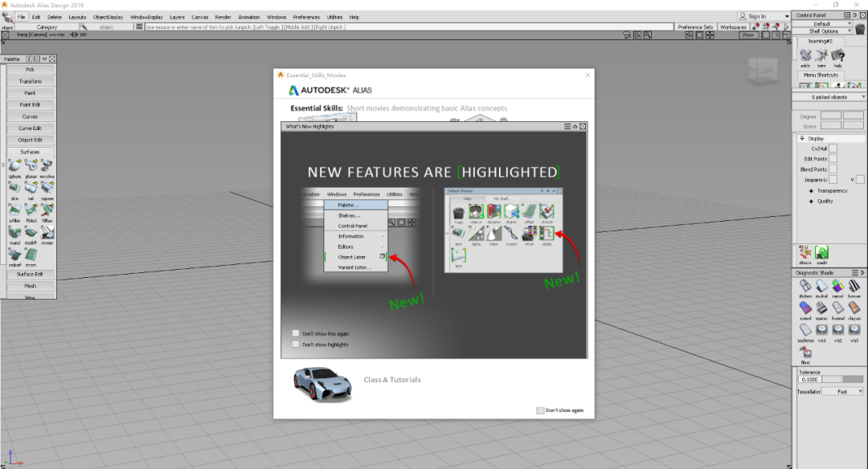Open the File menu
This screenshot has width=868, height=469.
point(21,17)
